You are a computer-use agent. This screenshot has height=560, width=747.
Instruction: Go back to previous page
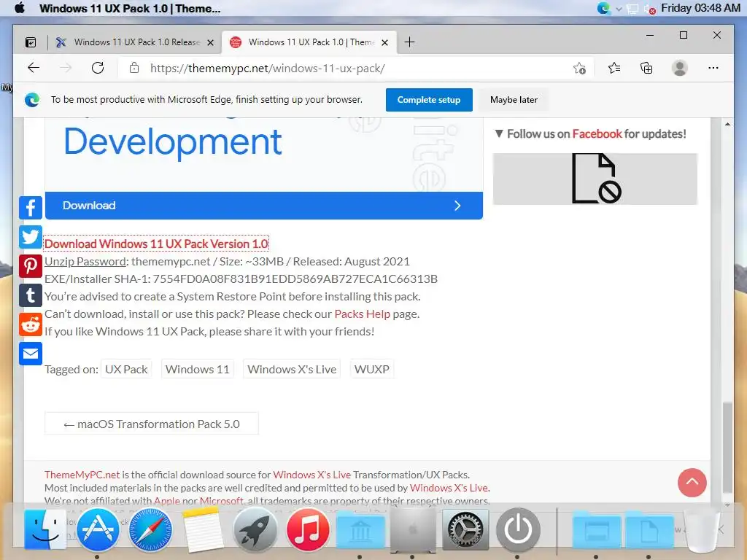[x=34, y=68]
